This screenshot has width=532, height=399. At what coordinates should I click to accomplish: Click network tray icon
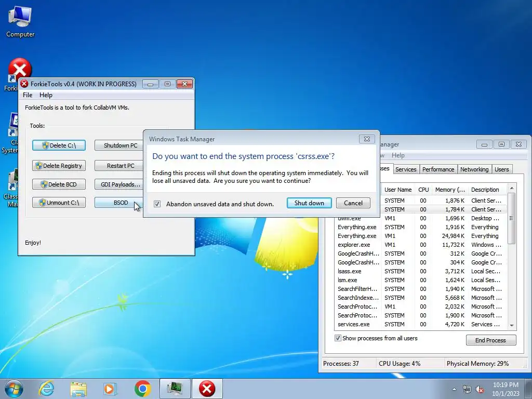pos(467,389)
